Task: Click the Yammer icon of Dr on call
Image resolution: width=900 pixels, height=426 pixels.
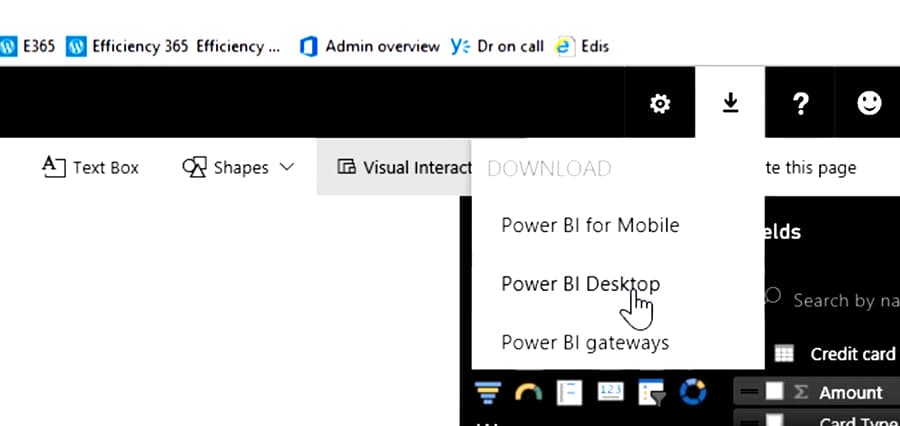Action: (460, 47)
